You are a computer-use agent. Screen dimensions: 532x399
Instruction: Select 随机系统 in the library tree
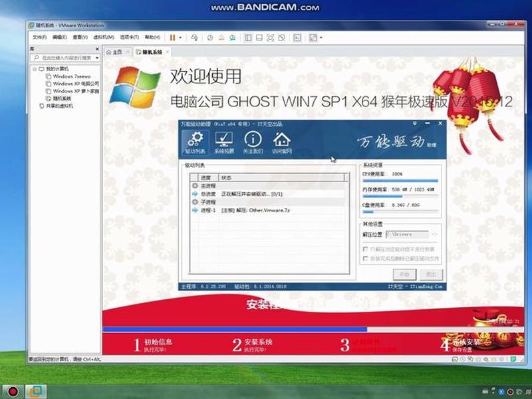pyautogui.click(x=62, y=98)
